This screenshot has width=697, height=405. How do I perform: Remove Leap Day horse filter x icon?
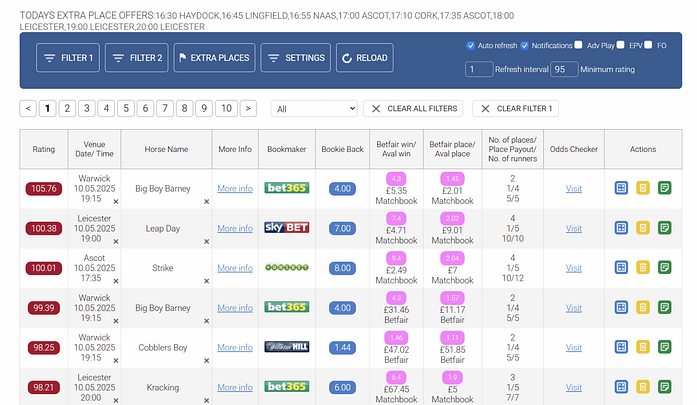pos(207,241)
